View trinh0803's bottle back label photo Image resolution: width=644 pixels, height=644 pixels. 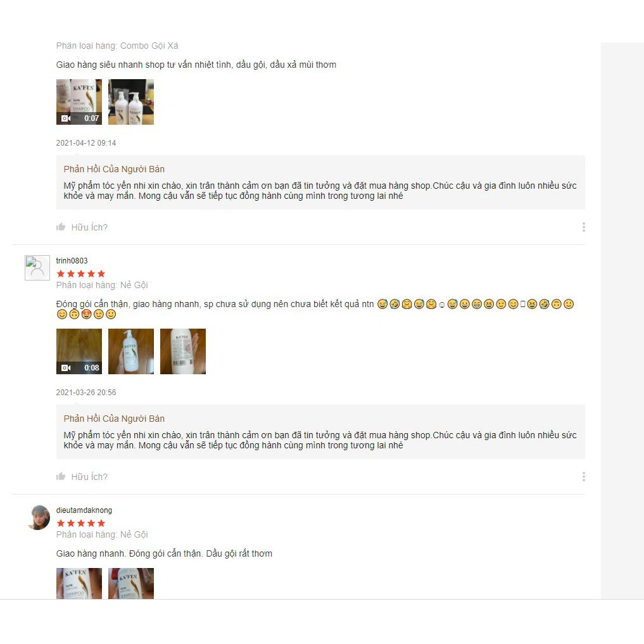(x=183, y=351)
